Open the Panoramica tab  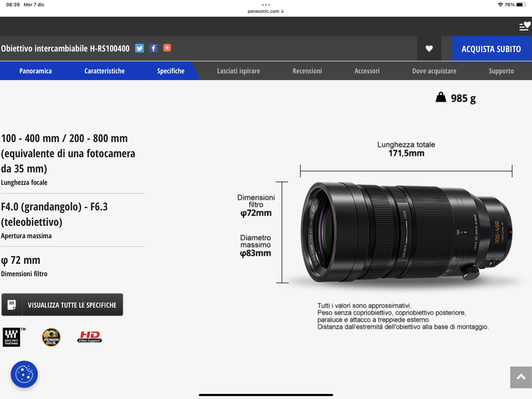pos(35,71)
